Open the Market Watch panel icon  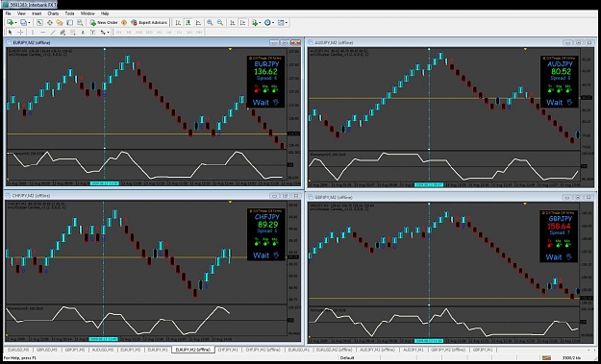(39, 23)
